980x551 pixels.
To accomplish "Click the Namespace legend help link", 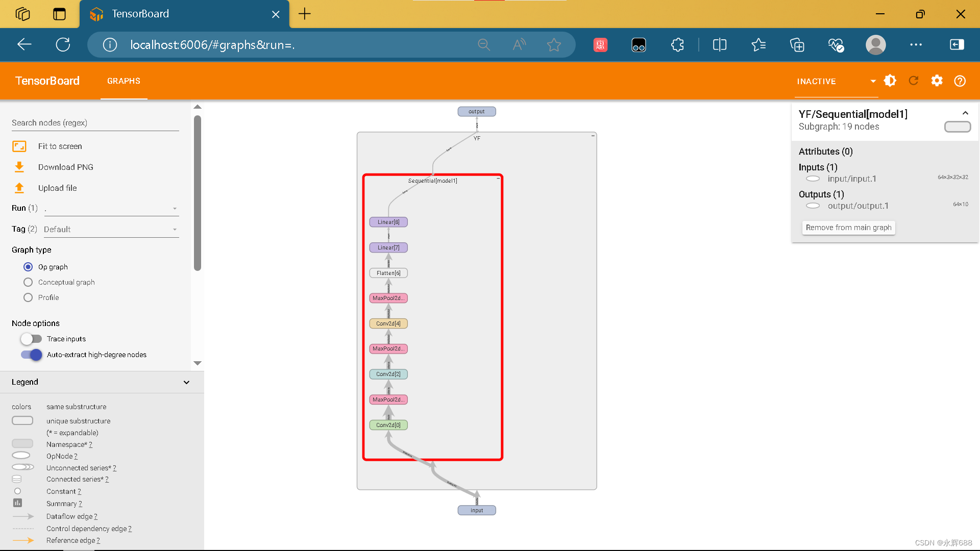I will click(x=90, y=445).
